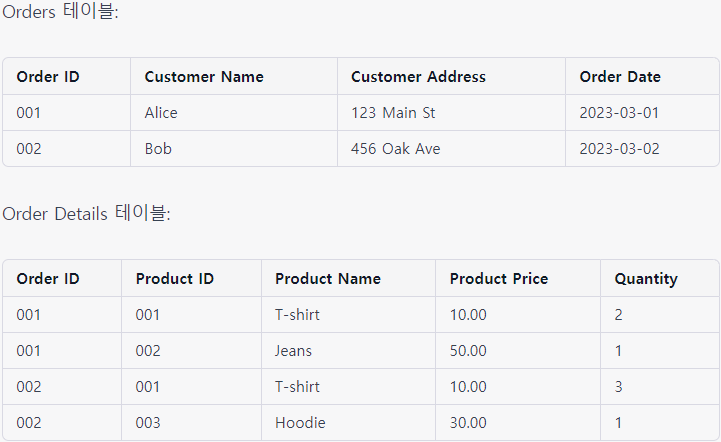Image resolution: width=721 pixels, height=442 pixels.
Task: Select the Product ID column header
Action: click(175, 279)
